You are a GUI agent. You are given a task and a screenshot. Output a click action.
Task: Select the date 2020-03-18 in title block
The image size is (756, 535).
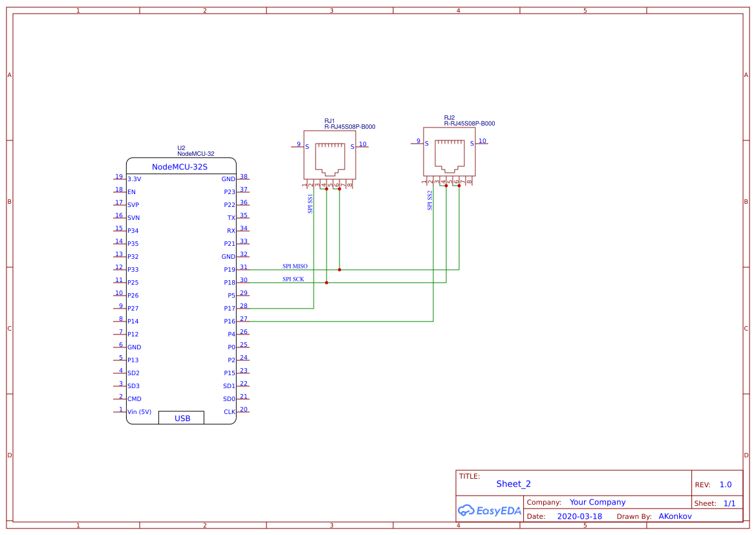pos(580,516)
